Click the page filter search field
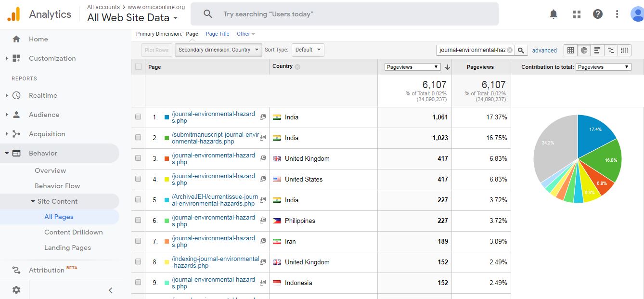Screen dimensions: 644x299 [x=472, y=50]
